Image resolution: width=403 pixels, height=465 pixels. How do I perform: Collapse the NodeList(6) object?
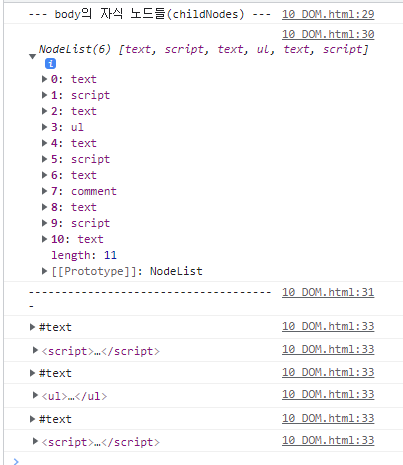coord(32,56)
